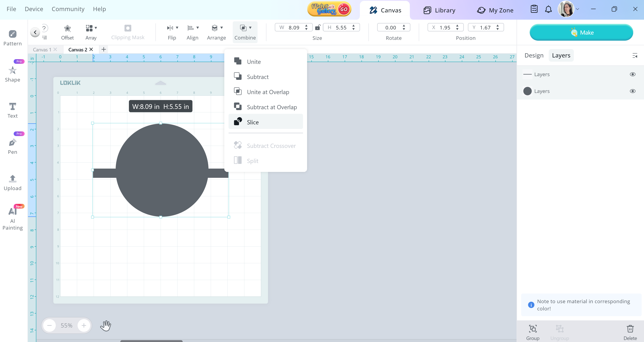Image resolution: width=644 pixels, height=342 pixels.
Task: Click the dark gray circle layer swatch
Action: pyautogui.click(x=527, y=91)
